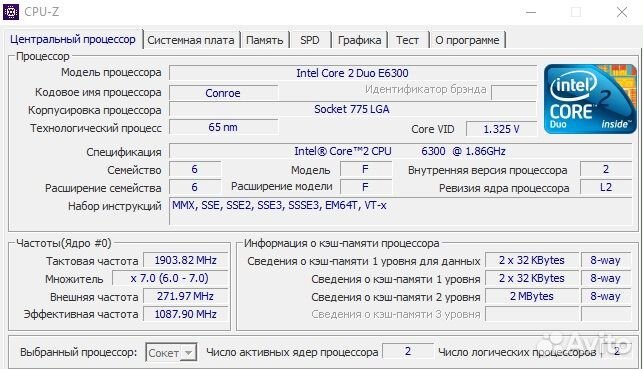
Task: Click the 2 MBytes level 2 cache value
Action: pyautogui.click(x=532, y=296)
